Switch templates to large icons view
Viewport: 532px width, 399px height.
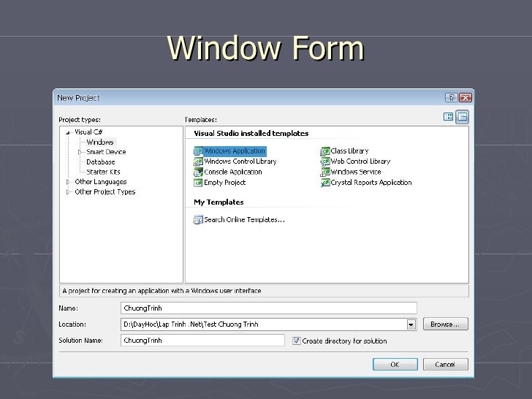[x=448, y=117]
